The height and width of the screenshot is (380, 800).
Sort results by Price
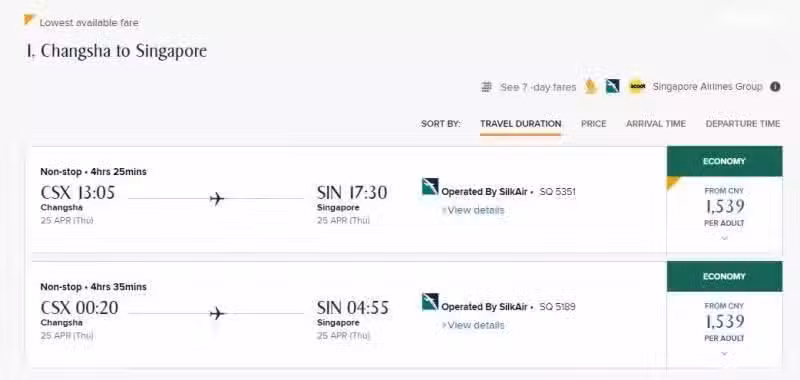593,124
